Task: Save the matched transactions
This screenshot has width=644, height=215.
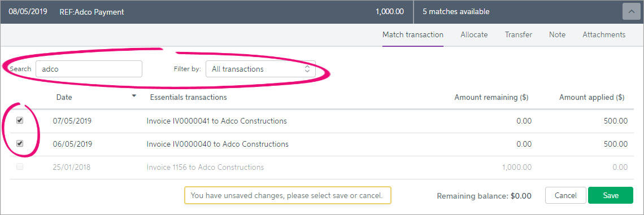Action: click(x=610, y=196)
